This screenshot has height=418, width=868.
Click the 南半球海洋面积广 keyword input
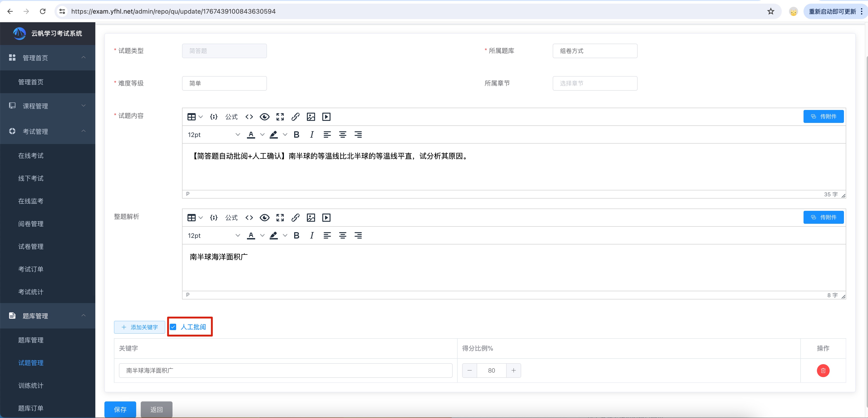(285, 371)
